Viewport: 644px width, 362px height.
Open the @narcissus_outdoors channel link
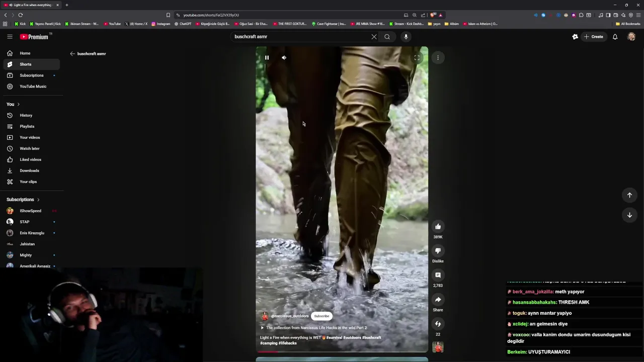(x=290, y=316)
